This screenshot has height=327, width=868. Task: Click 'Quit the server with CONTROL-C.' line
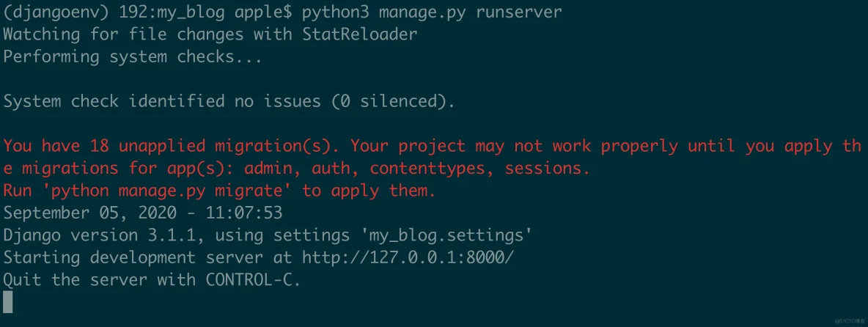152,280
